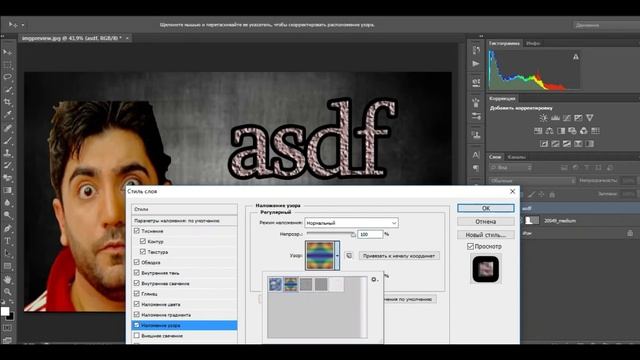Choose second rainbow pattern in picker
640x360 pixels.
point(291,284)
